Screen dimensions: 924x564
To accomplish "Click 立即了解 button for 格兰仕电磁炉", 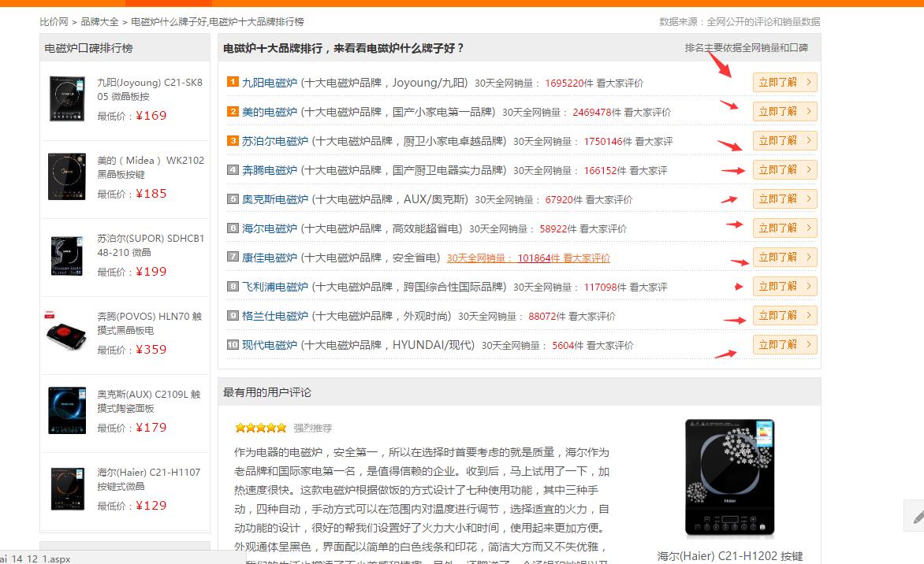I will pyautogui.click(x=784, y=315).
